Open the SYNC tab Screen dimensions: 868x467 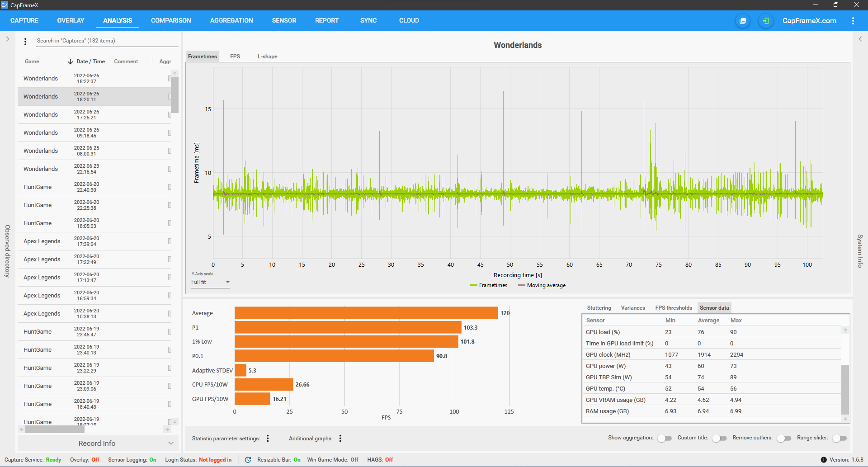(x=368, y=21)
